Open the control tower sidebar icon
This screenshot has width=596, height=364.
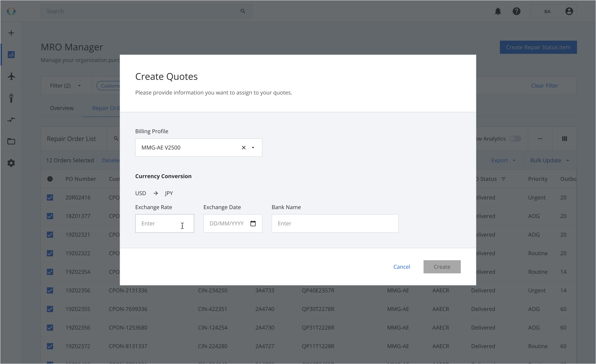click(11, 98)
